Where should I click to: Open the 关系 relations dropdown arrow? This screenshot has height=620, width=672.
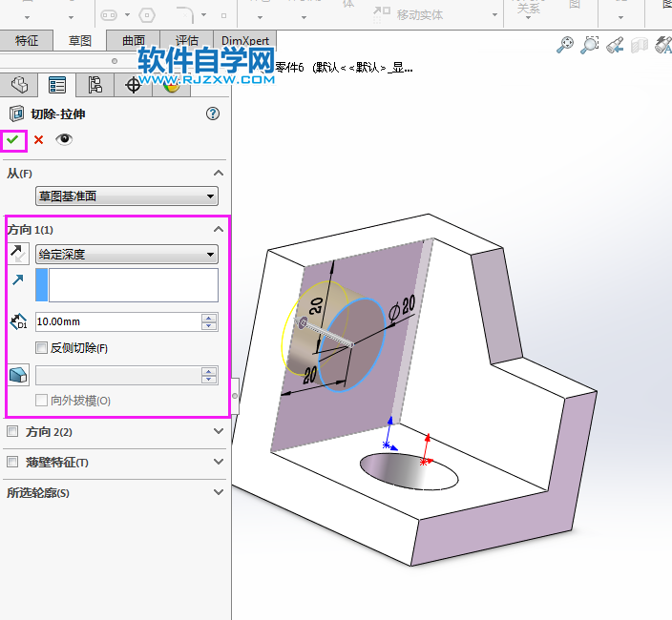pyautogui.click(x=528, y=18)
